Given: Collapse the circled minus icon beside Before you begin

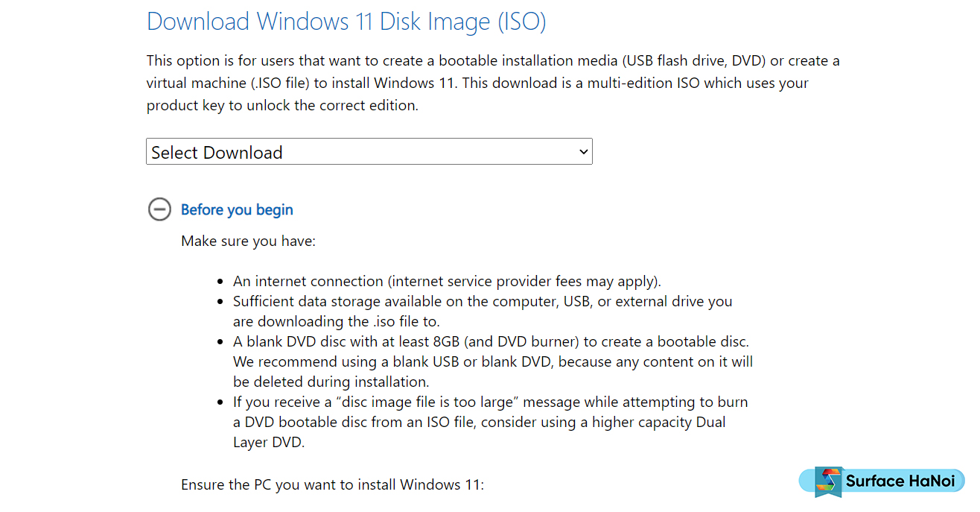Looking at the screenshot, I should (159, 209).
